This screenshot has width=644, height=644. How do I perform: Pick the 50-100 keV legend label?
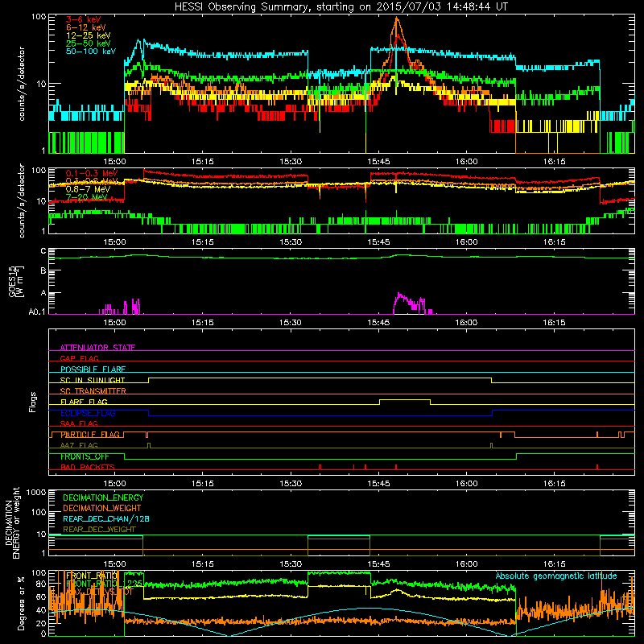coord(91,52)
